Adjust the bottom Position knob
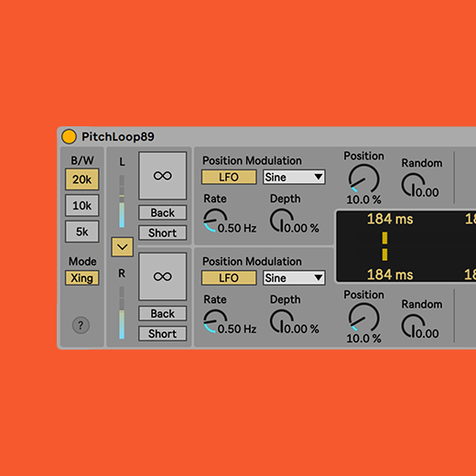The width and height of the screenshot is (476, 476). coord(363,318)
